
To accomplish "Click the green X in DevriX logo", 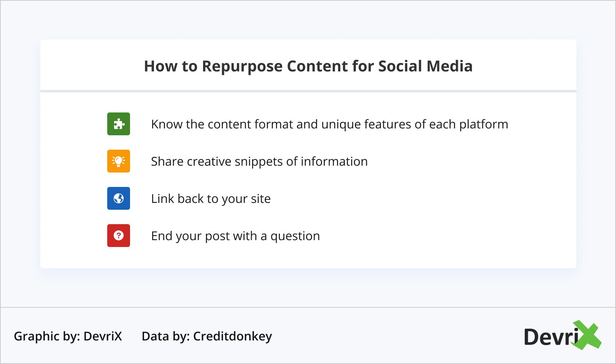I will coord(587,335).
